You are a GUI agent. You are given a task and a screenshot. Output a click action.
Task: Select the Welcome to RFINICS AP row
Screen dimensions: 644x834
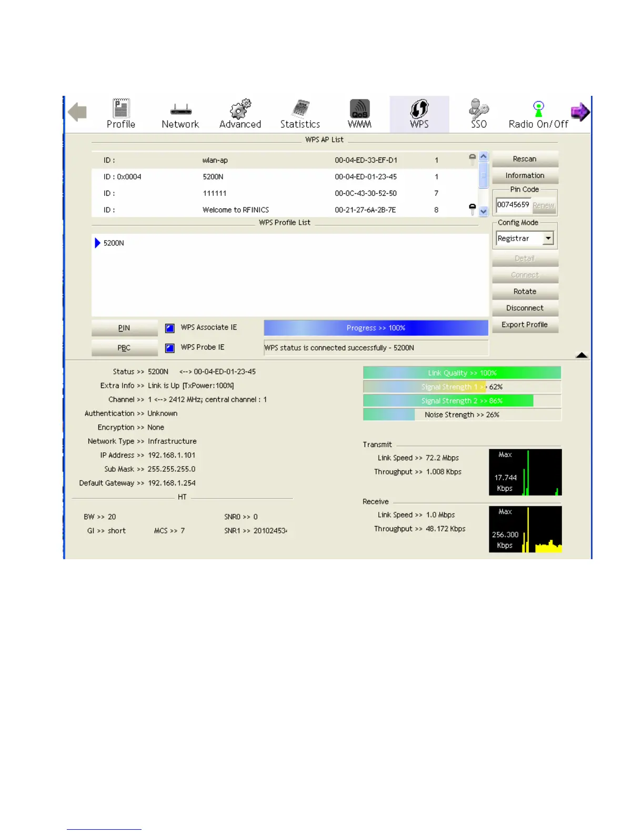(284, 210)
